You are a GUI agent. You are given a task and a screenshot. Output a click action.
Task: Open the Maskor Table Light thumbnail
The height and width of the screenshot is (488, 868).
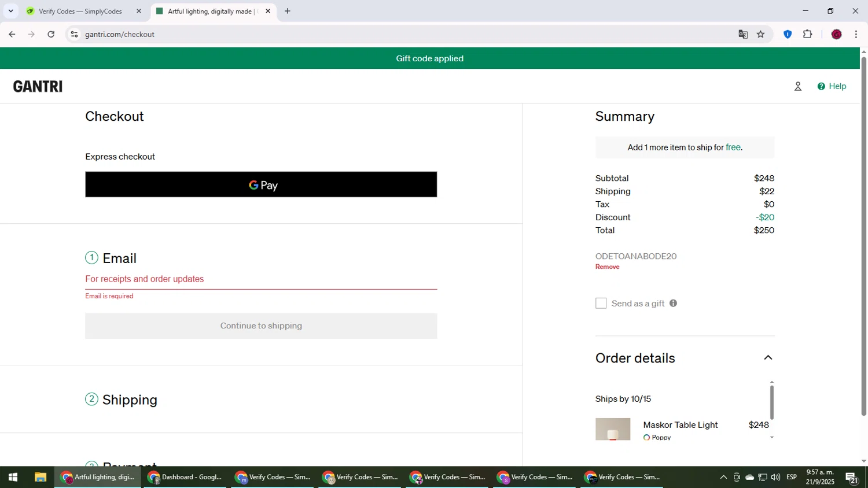613,429
